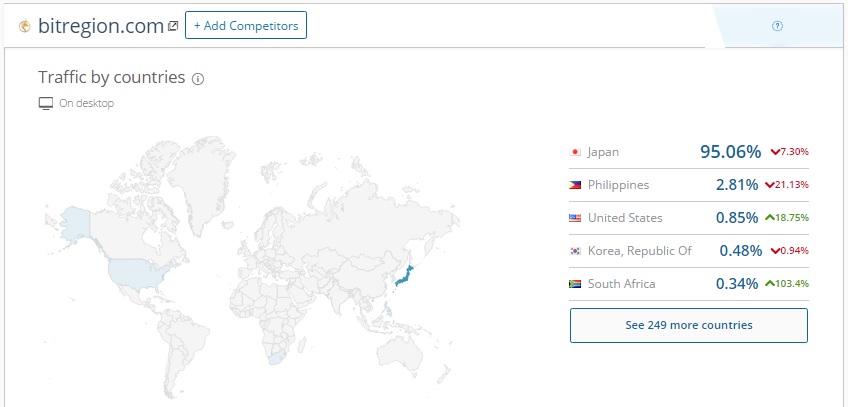Viewport: 848px width, 407px height.
Task: Open Traffic by countries info icon
Action: (198, 79)
